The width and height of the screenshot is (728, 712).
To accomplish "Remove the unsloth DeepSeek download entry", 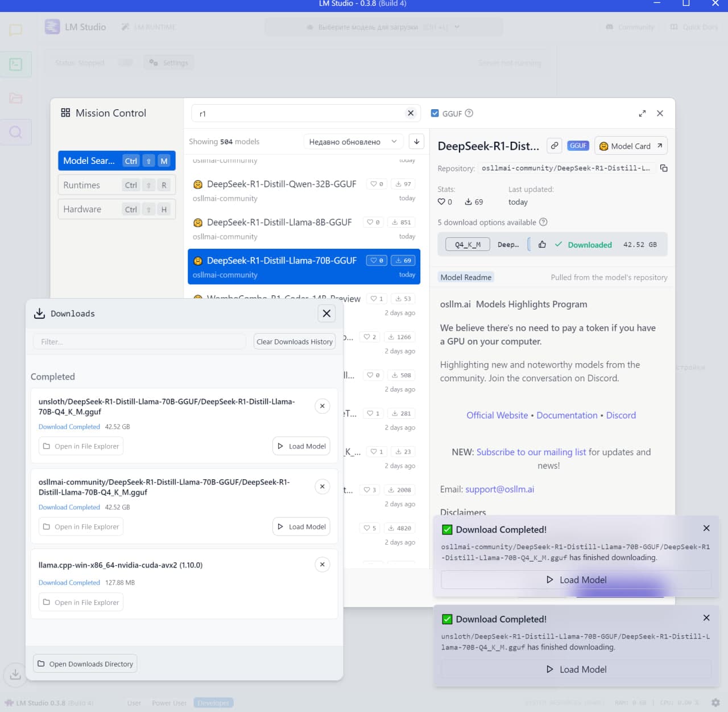I will point(322,406).
